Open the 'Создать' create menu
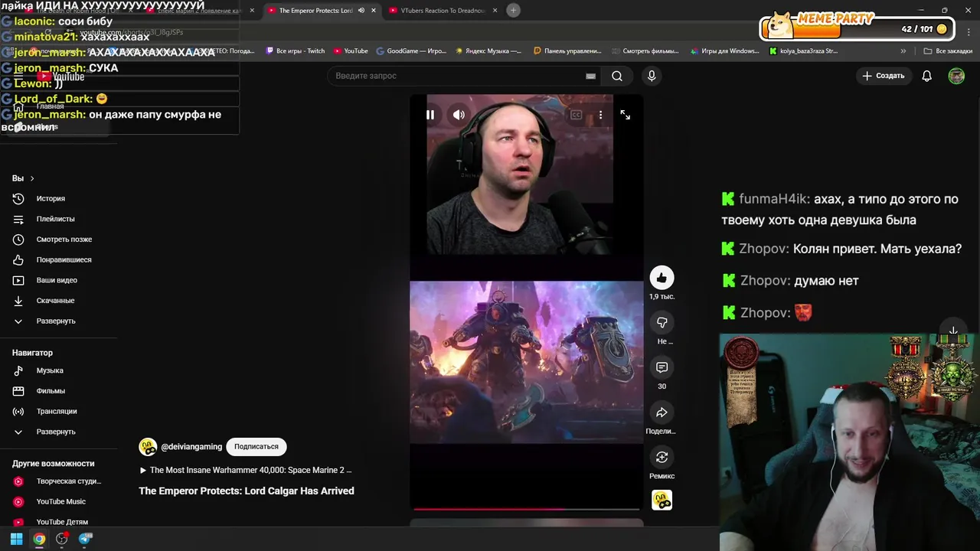This screenshot has height=551, width=980. (884, 76)
